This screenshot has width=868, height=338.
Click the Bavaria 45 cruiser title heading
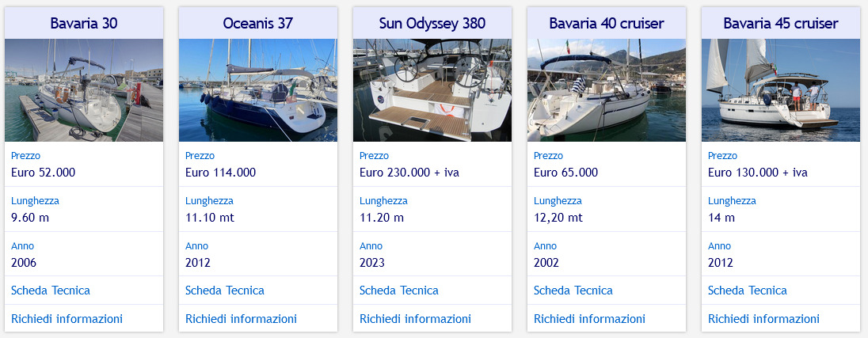click(x=781, y=23)
